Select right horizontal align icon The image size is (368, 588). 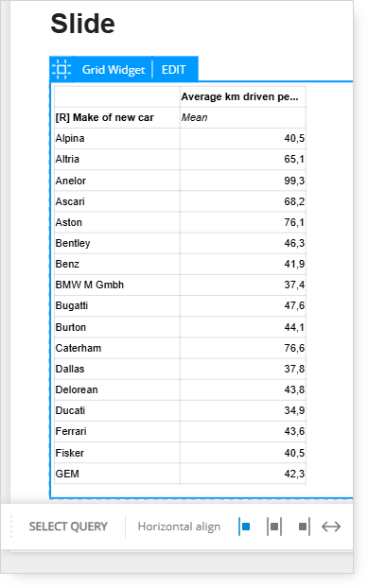[x=304, y=527]
